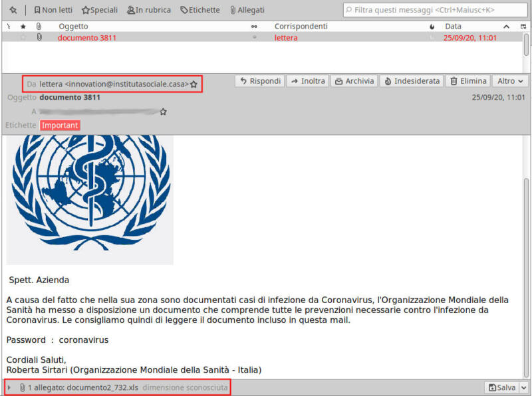Mark documento 3811 row as junk
The image size is (532, 396).
click(x=432, y=37)
